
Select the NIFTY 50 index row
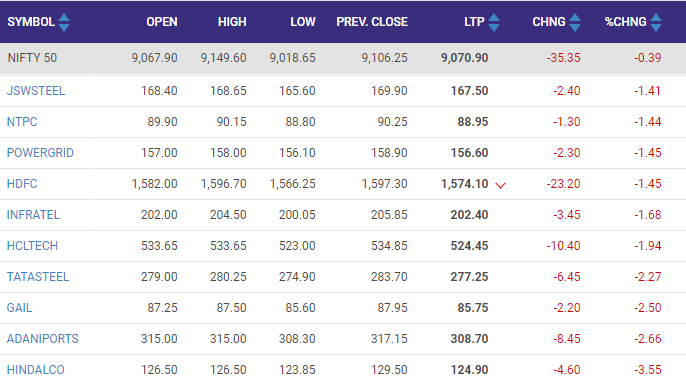tap(343, 58)
